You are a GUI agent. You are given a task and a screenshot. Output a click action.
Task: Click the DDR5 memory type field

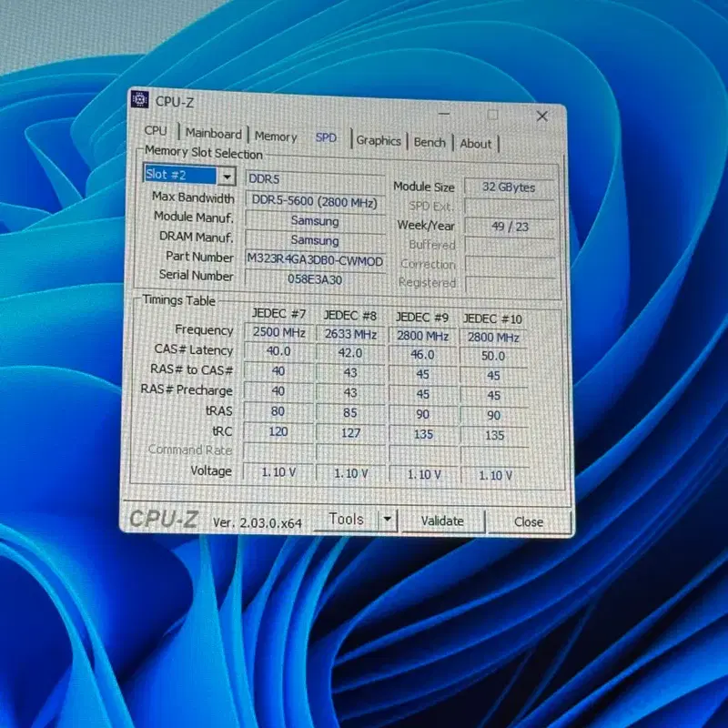(315, 179)
